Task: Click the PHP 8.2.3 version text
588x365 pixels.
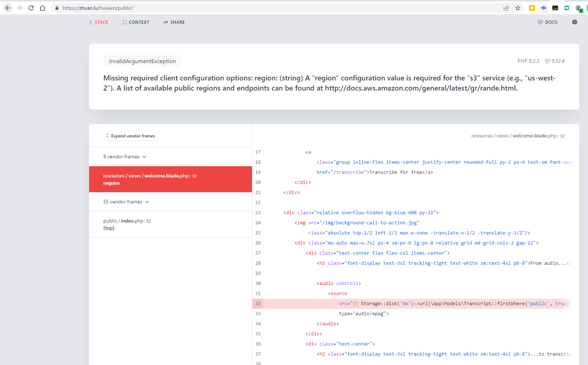Action: coord(529,61)
